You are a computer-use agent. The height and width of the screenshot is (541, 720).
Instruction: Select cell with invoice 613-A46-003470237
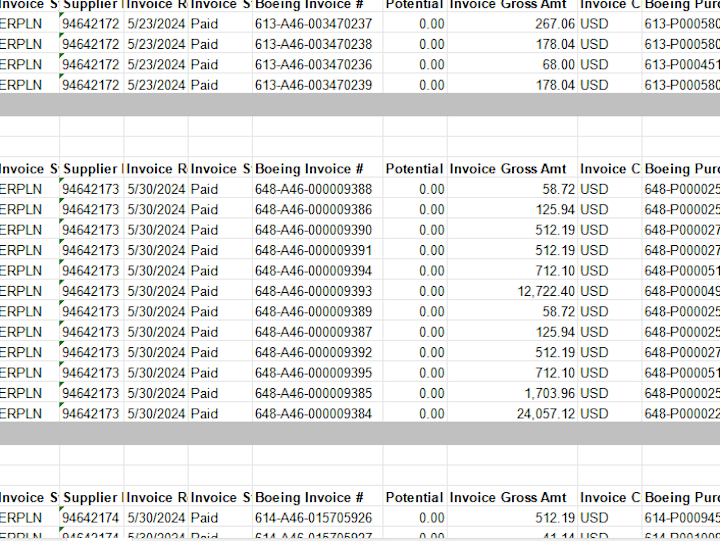[x=317, y=24]
